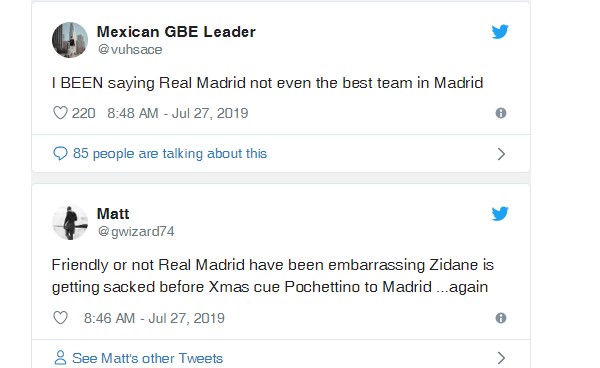Image resolution: width=600 pixels, height=368 pixels.
Task: Open the 8:46 AM - Jul 27, 2019 timestamp
Action: click(x=154, y=318)
